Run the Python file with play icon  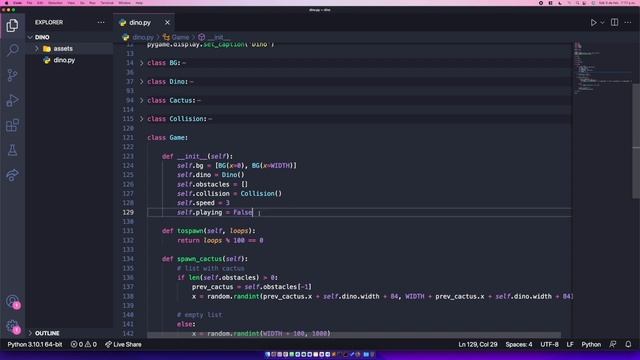[593, 22]
